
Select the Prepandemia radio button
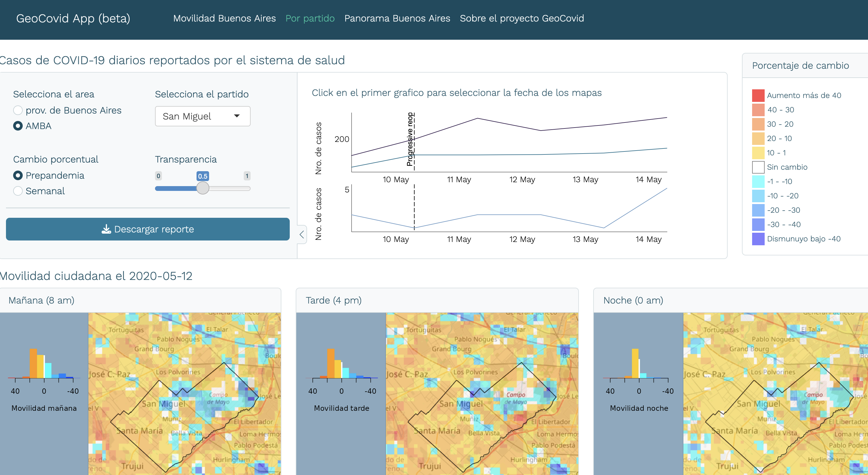click(18, 175)
